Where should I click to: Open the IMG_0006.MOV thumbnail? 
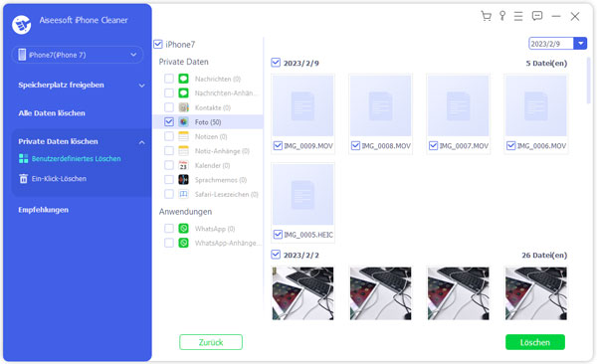point(536,105)
